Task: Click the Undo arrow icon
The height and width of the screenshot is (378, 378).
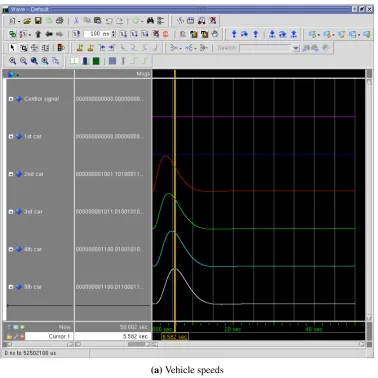Action: coord(109,21)
